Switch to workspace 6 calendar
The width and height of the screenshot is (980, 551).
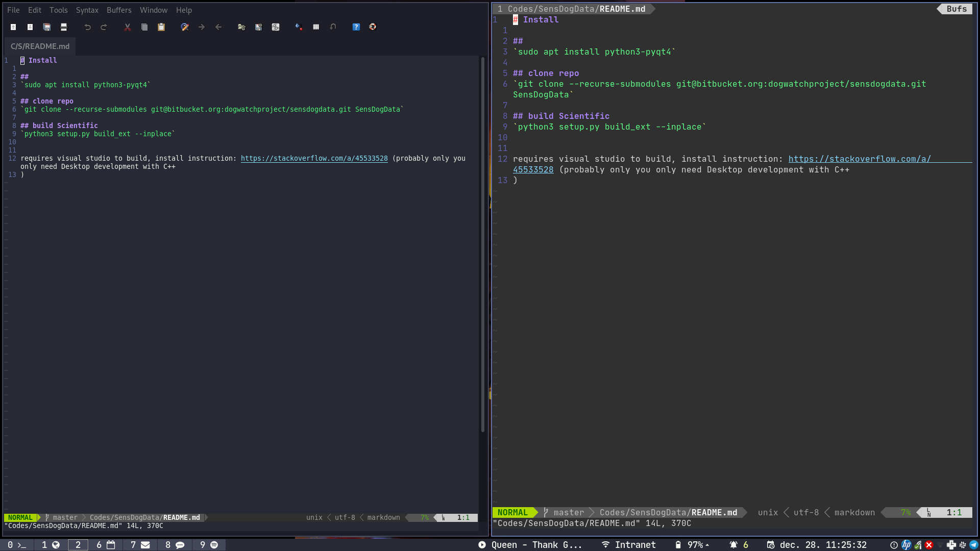pos(106,545)
